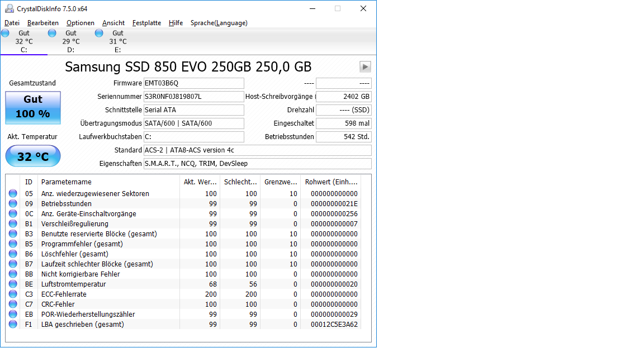Open the Sprache(Language) menu
This screenshot has width=644, height=362.
[219, 23]
